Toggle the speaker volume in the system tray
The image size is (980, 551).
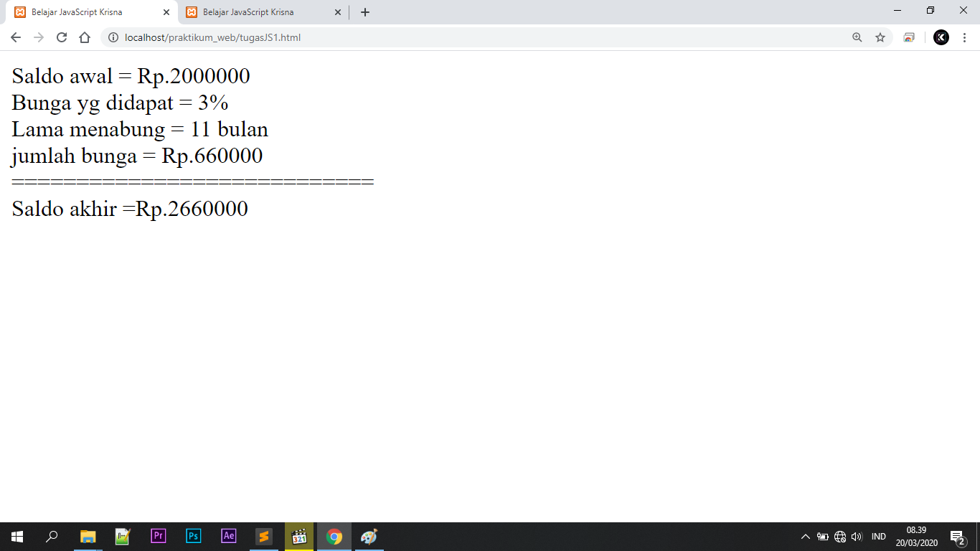tap(858, 537)
